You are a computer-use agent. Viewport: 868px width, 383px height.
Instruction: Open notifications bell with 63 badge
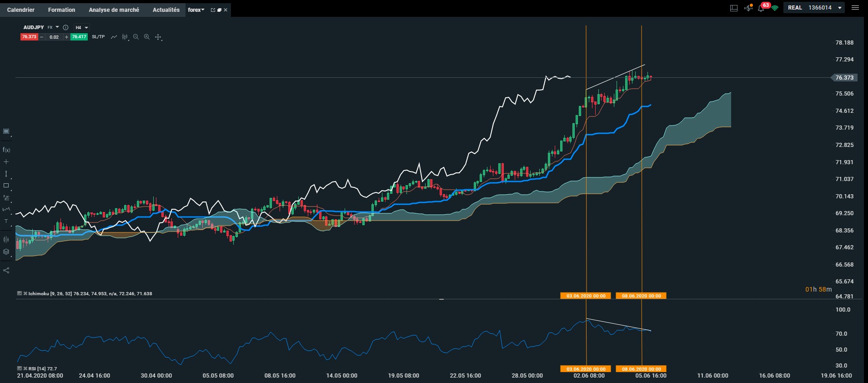pyautogui.click(x=761, y=8)
